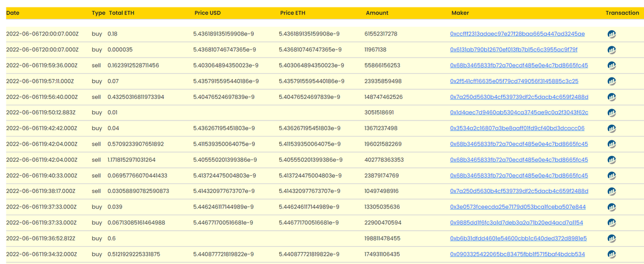Image resolution: width=644 pixels, height=264 pixels.
Task: View transaction icon in 174931106435 row
Action: tap(611, 254)
